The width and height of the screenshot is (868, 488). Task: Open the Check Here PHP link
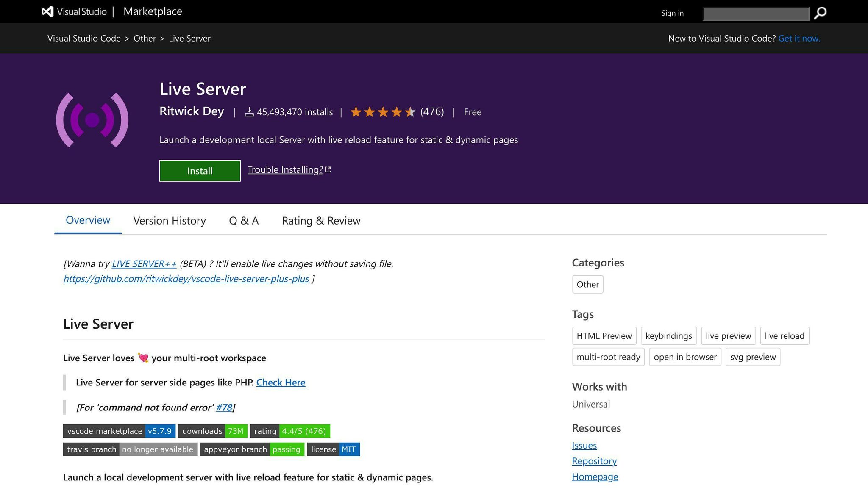click(281, 383)
